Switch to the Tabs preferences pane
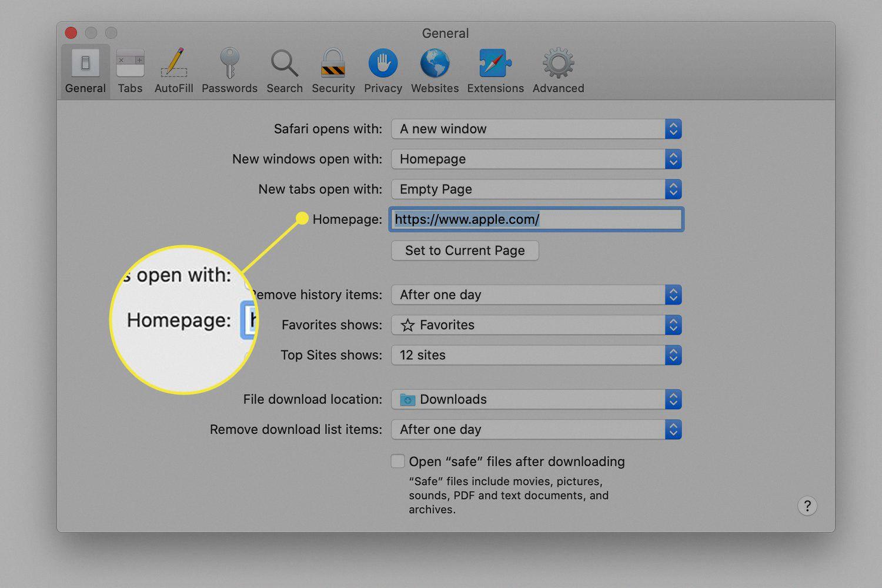Image resolution: width=882 pixels, height=588 pixels. [x=130, y=71]
